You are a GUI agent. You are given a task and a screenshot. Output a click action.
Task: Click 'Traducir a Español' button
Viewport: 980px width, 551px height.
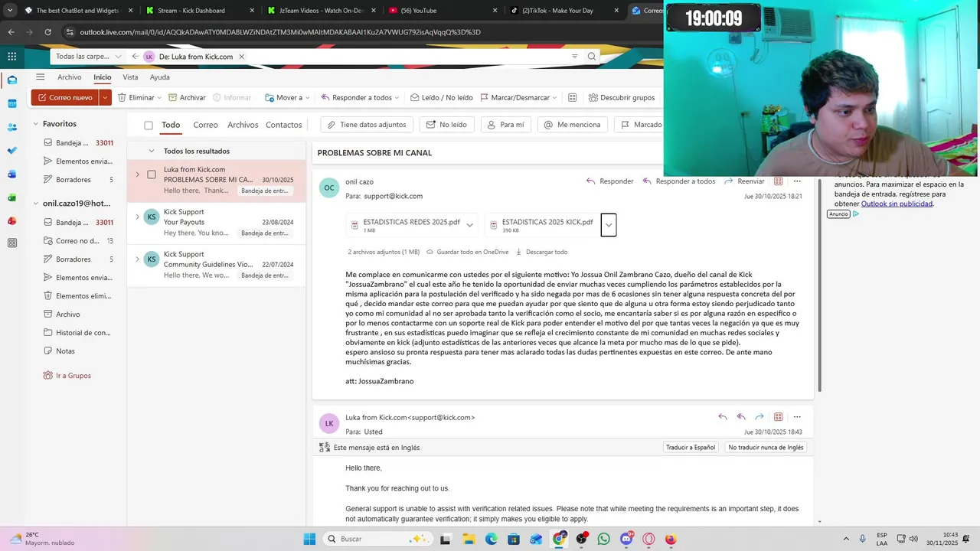point(691,448)
